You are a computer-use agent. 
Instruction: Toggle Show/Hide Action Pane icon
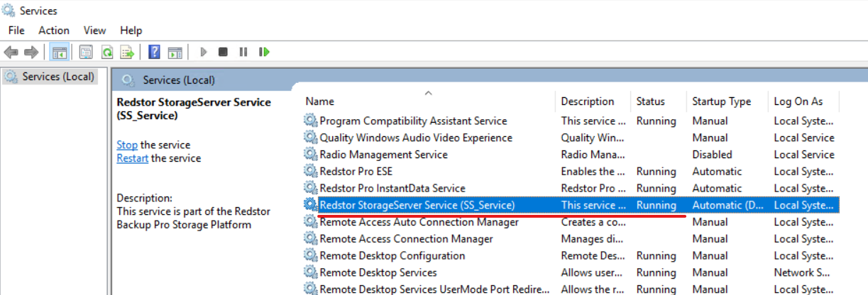[175, 52]
